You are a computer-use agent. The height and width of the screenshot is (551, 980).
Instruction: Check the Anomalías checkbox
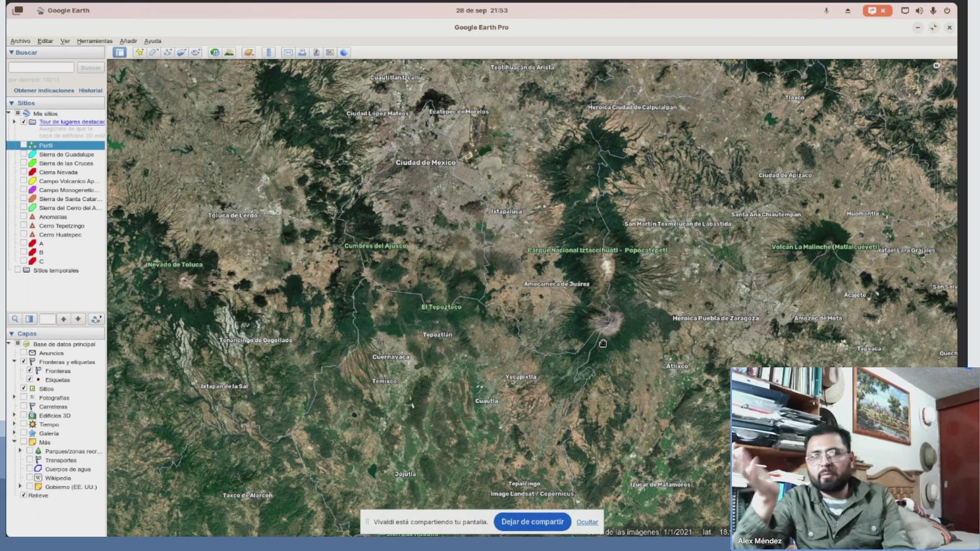(23, 216)
